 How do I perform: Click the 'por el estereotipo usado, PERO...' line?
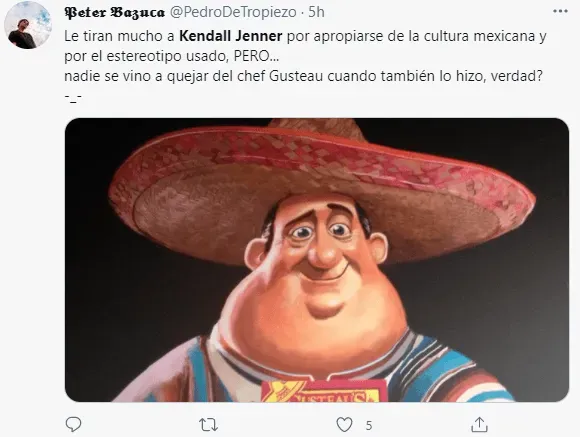tap(172, 56)
